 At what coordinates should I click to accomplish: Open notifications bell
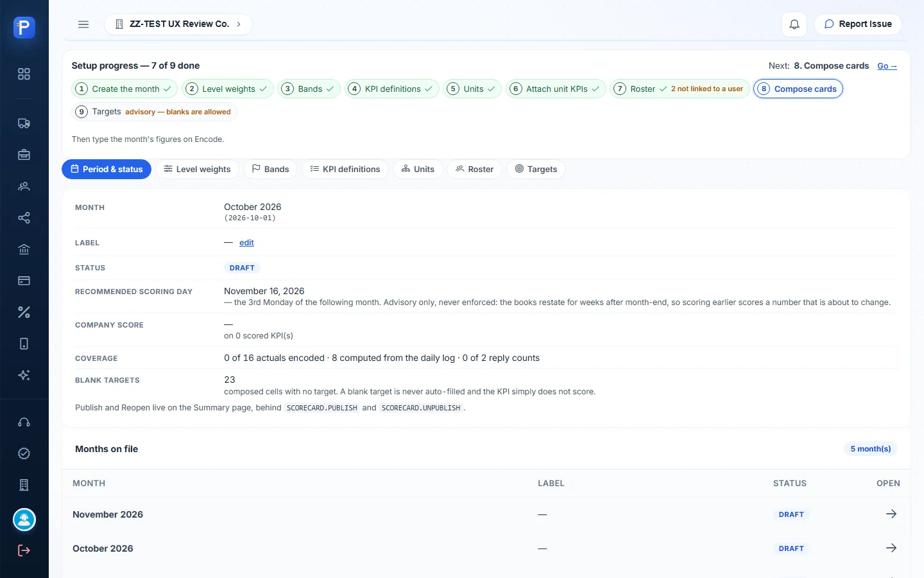tap(794, 24)
